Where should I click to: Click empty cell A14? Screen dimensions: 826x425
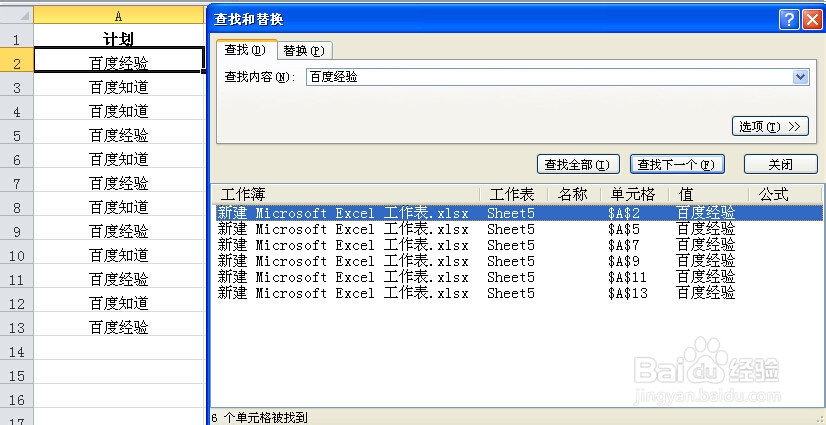pos(119,349)
